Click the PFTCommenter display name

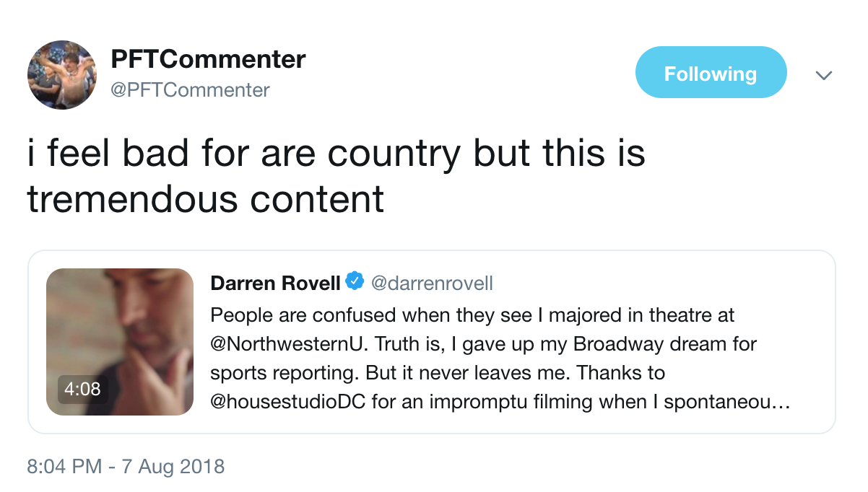point(209,59)
